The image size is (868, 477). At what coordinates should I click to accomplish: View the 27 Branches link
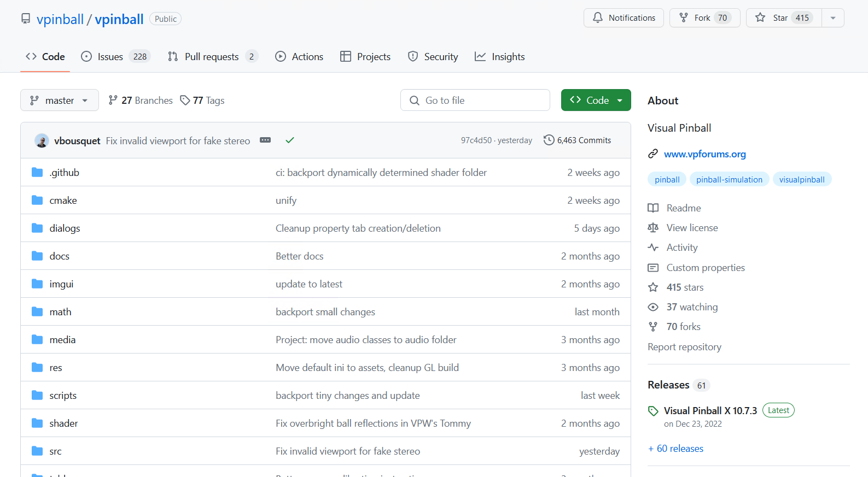point(141,101)
